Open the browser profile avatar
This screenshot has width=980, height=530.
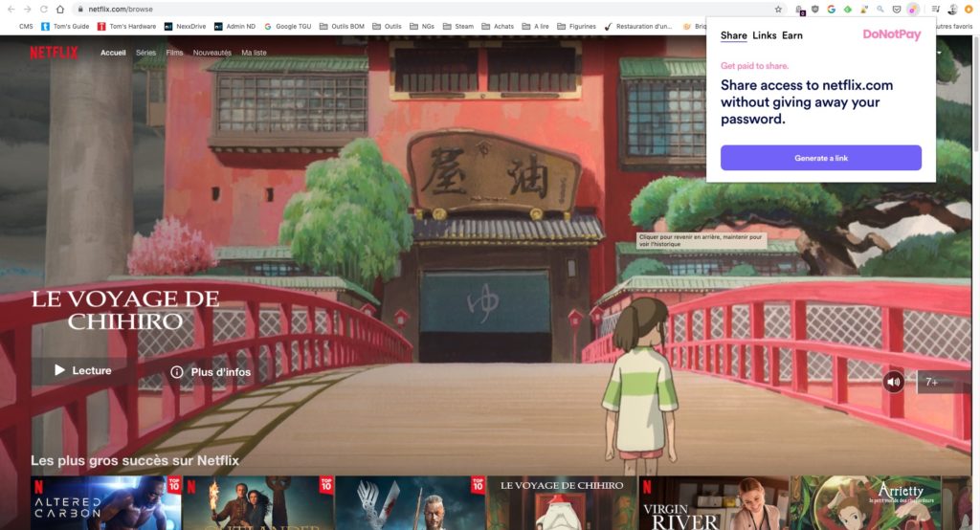click(952, 10)
